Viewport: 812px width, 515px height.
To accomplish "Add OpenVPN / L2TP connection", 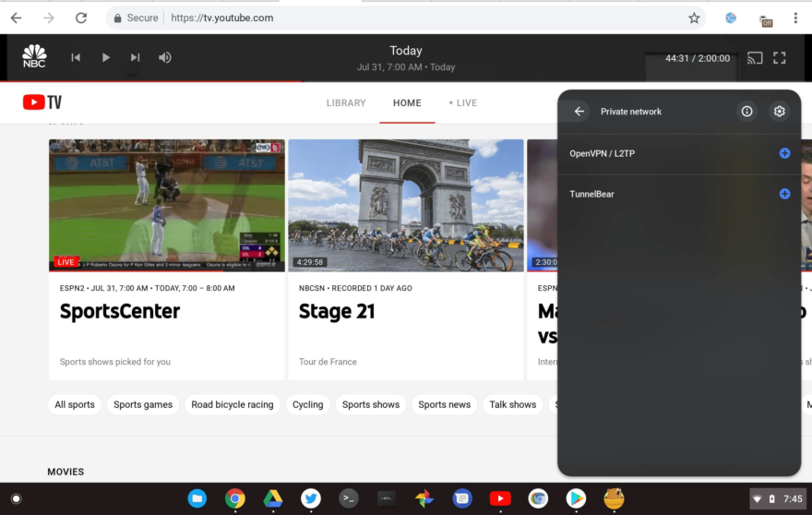I will pyautogui.click(x=784, y=153).
